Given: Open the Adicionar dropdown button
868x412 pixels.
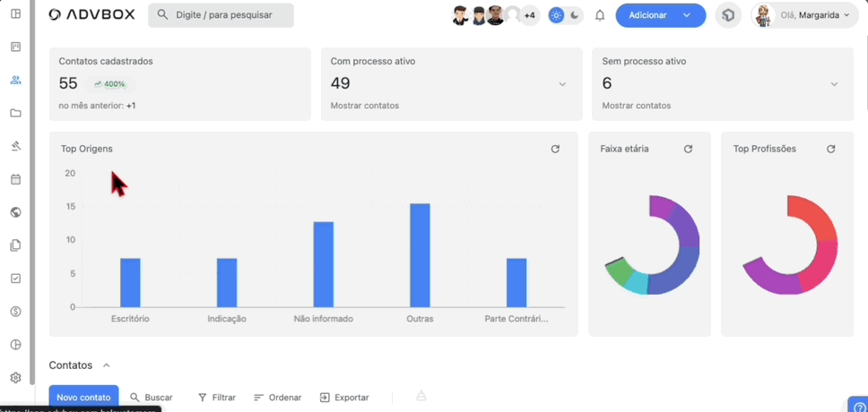Looking at the screenshot, I should coord(660,15).
